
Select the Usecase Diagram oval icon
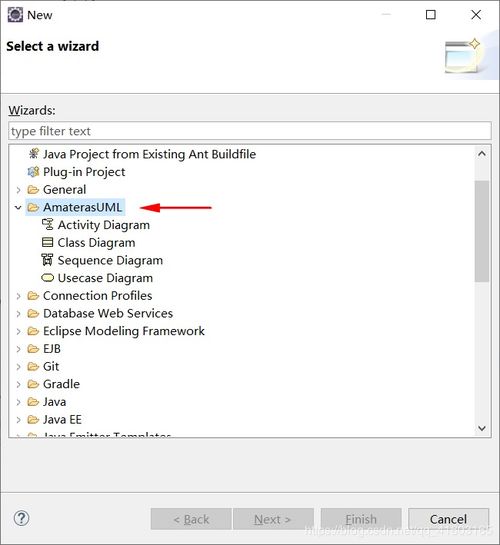click(47, 278)
